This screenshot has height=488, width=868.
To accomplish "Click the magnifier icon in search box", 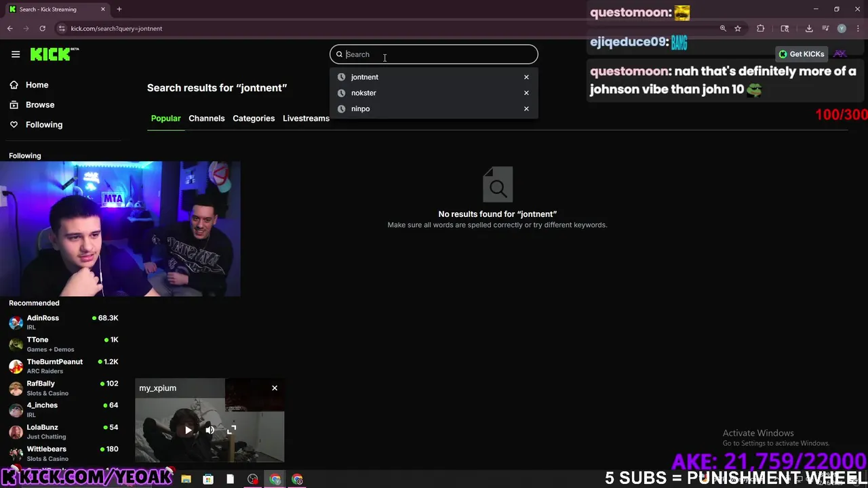I will (x=340, y=54).
